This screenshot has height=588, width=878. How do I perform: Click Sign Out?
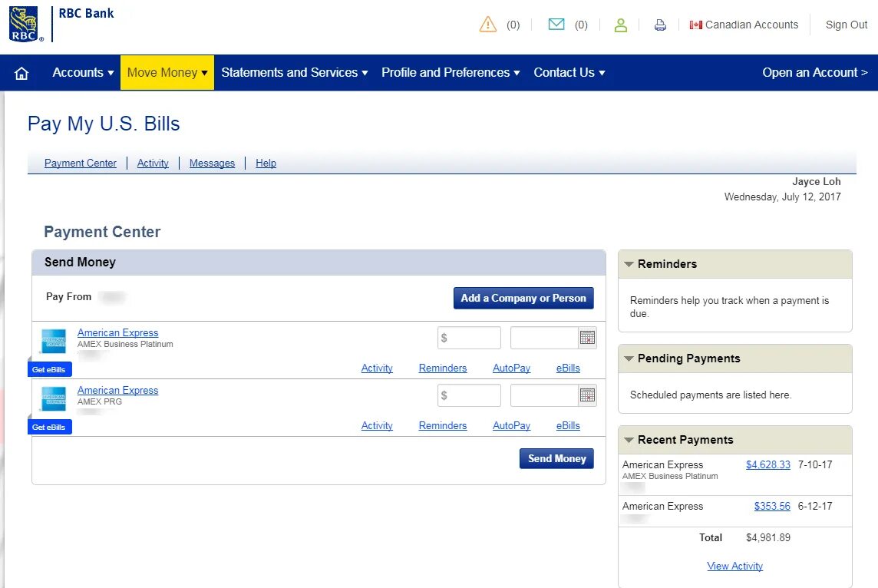tap(846, 25)
